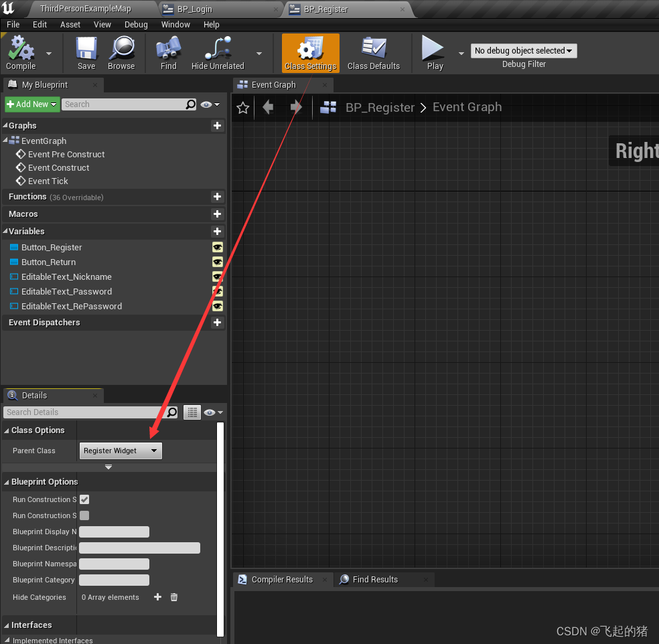Open the Debug menu
Image resolution: width=659 pixels, height=644 pixels.
(136, 24)
